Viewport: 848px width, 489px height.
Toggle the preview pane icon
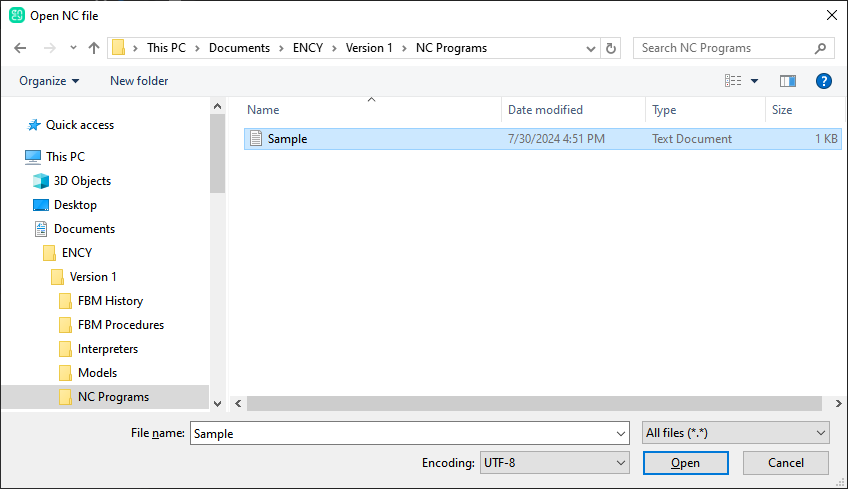(x=788, y=81)
